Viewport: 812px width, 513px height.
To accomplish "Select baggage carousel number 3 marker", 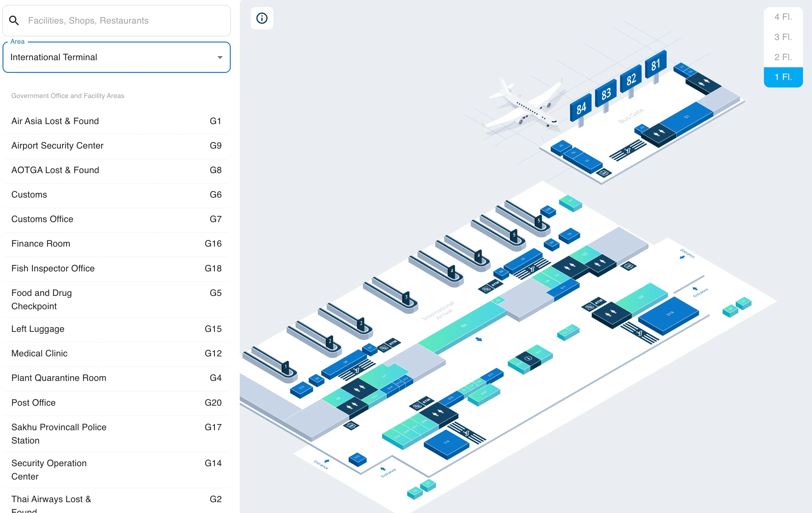I will (406, 297).
